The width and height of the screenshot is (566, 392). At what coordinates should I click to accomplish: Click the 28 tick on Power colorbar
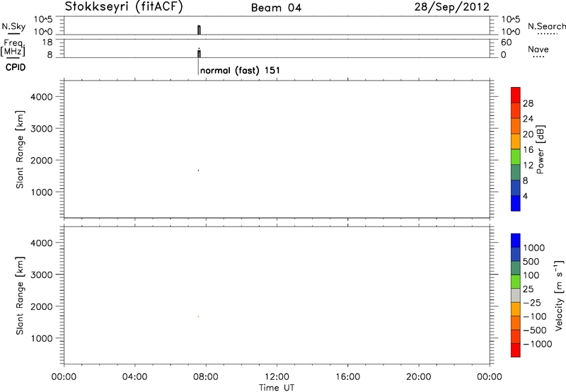pyautogui.click(x=528, y=103)
